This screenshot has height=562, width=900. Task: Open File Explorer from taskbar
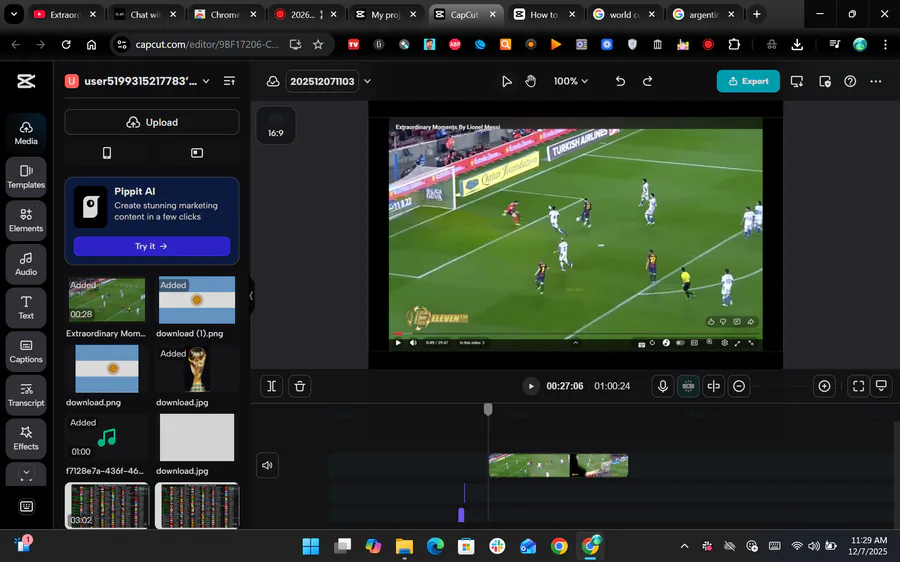point(404,546)
